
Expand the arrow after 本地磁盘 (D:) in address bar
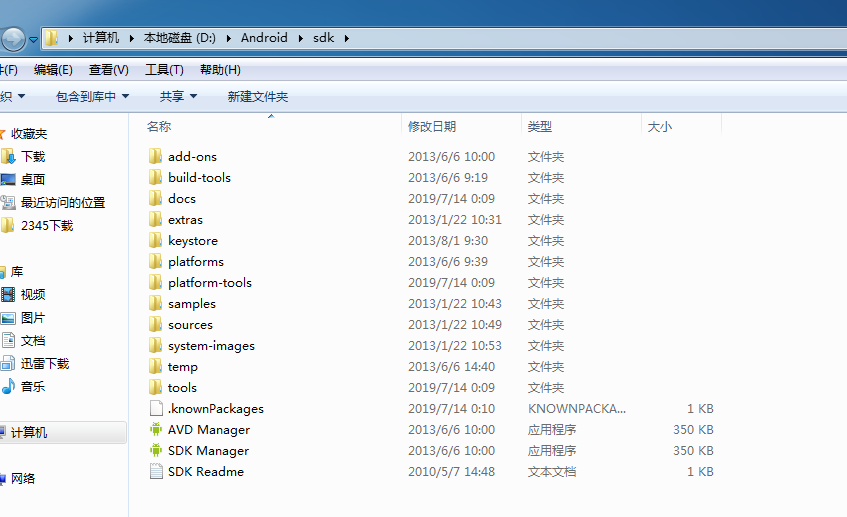coord(228,38)
